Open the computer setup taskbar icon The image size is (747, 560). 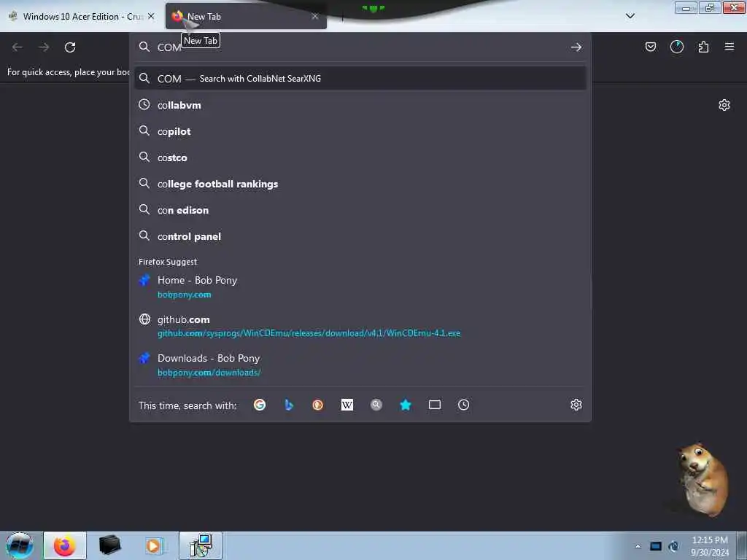coord(201,545)
